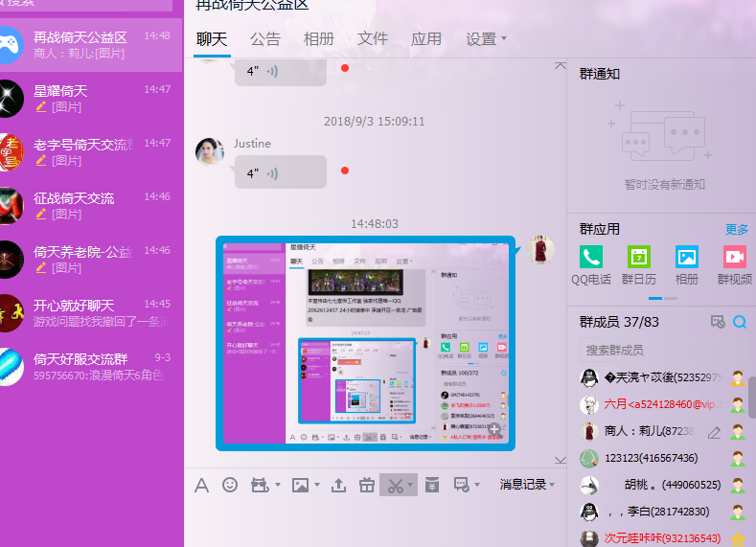This screenshot has height=547, width=756.
Task: Click the group member search magnifier
Action: (x=740, y=322)
